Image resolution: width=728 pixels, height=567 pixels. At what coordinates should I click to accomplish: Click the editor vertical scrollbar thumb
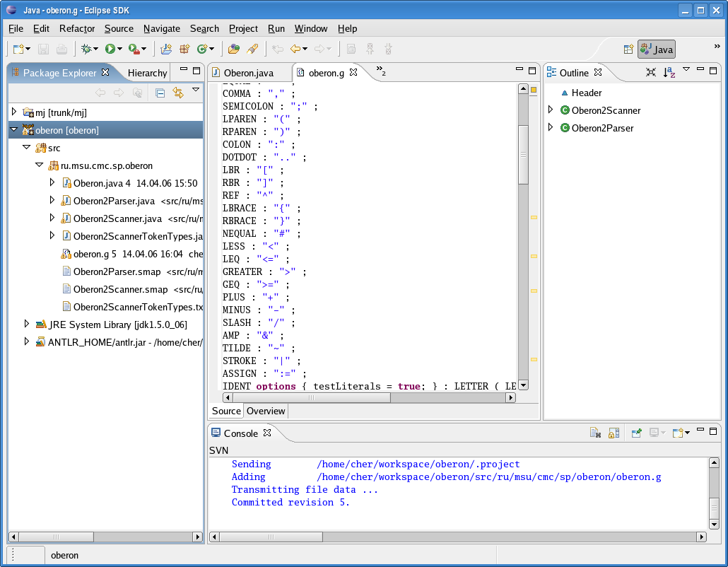pyautogui.click(x=523, y=155)
